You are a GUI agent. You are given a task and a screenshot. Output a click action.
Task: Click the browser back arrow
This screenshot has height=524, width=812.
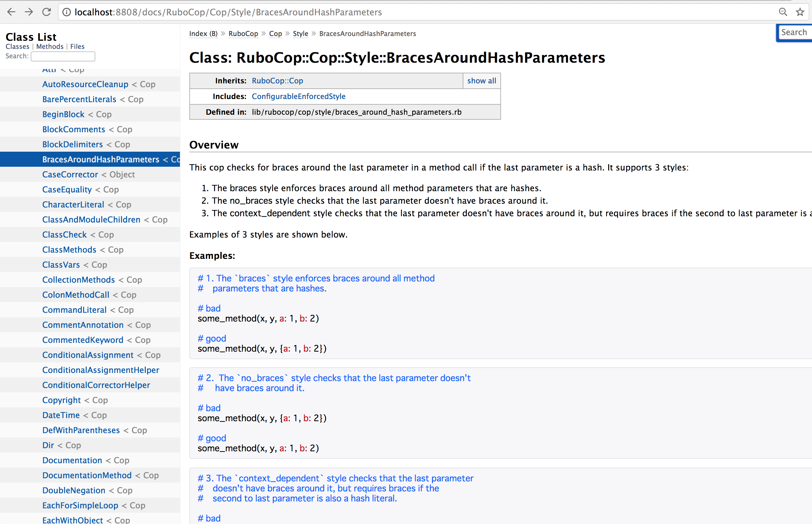[x=11, y=12]
